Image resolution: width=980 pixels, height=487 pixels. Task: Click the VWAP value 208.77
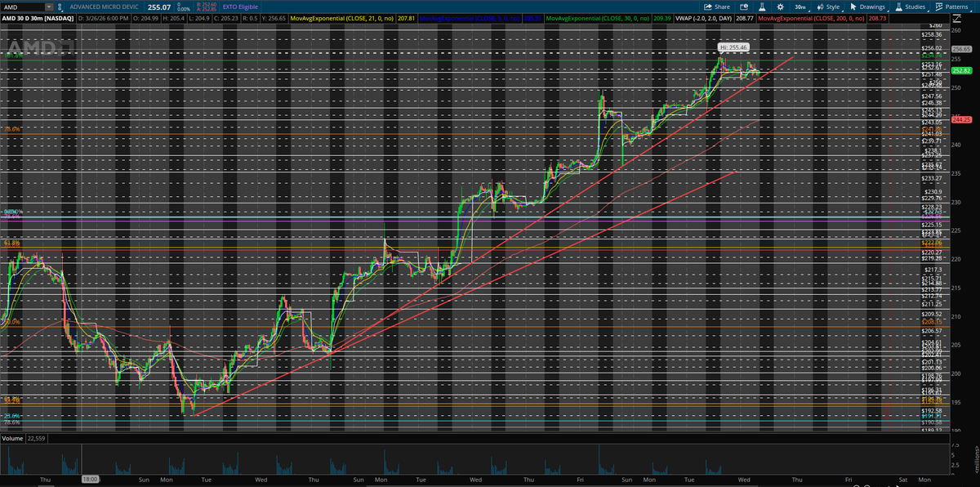pyautogui.click(x=745, y=19)
